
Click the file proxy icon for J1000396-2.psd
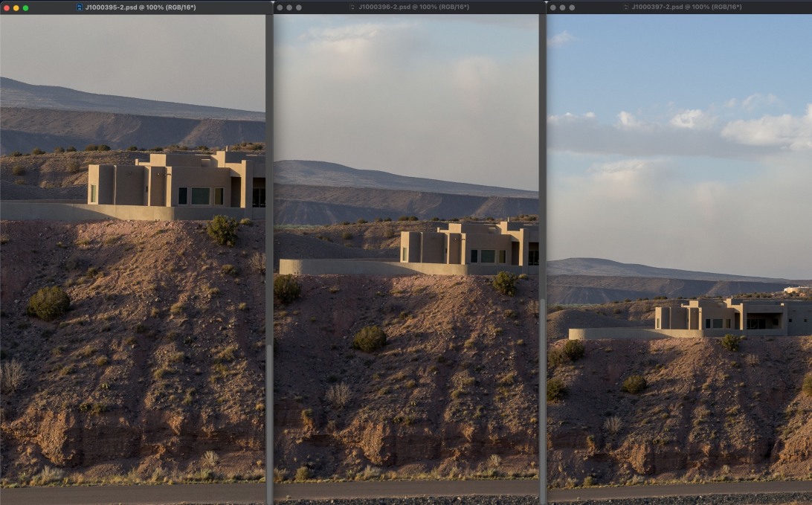click(x=352, y=7)
